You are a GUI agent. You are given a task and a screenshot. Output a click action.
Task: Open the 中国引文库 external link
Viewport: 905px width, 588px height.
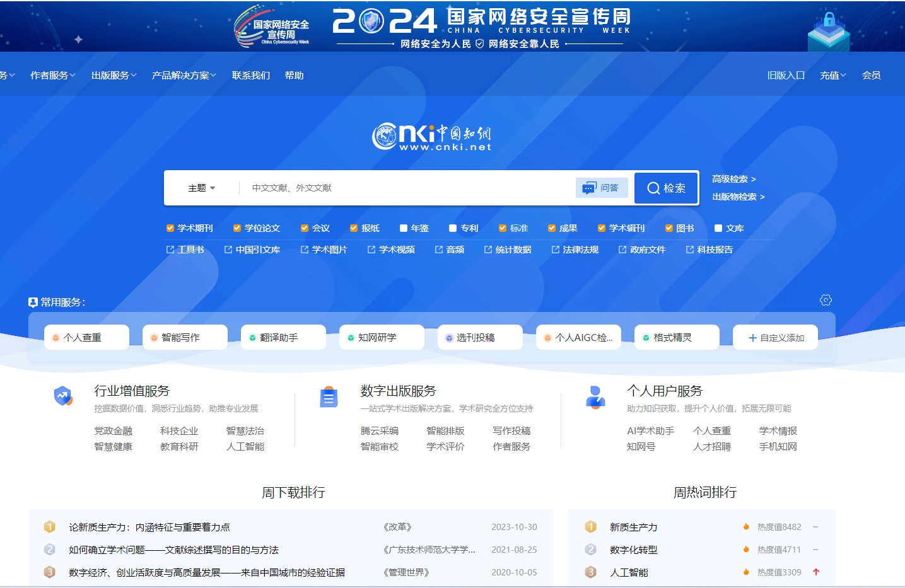(x=252, y=250)
